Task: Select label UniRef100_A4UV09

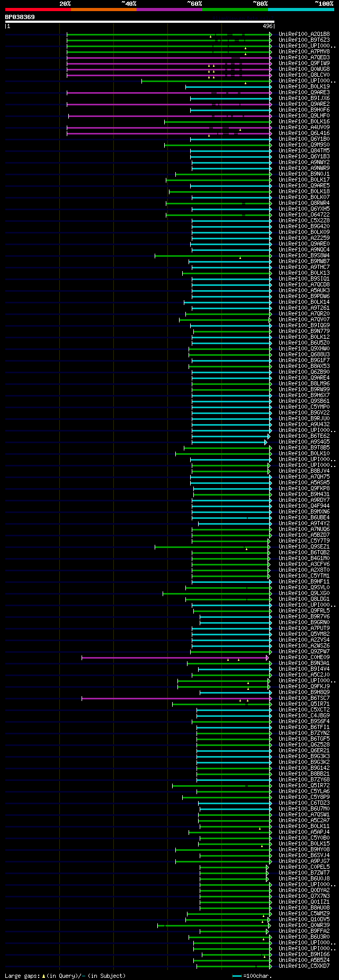Action: (x=304, y=128)
